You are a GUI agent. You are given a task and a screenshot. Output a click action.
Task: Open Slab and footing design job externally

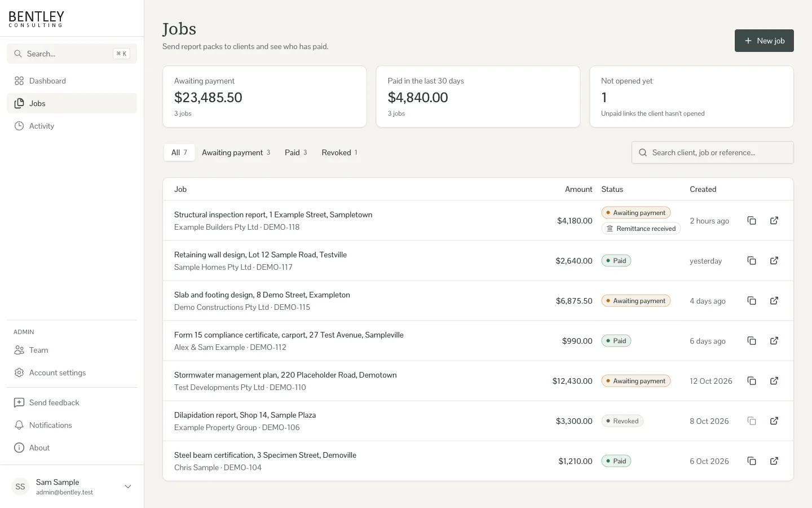point(774,301)
